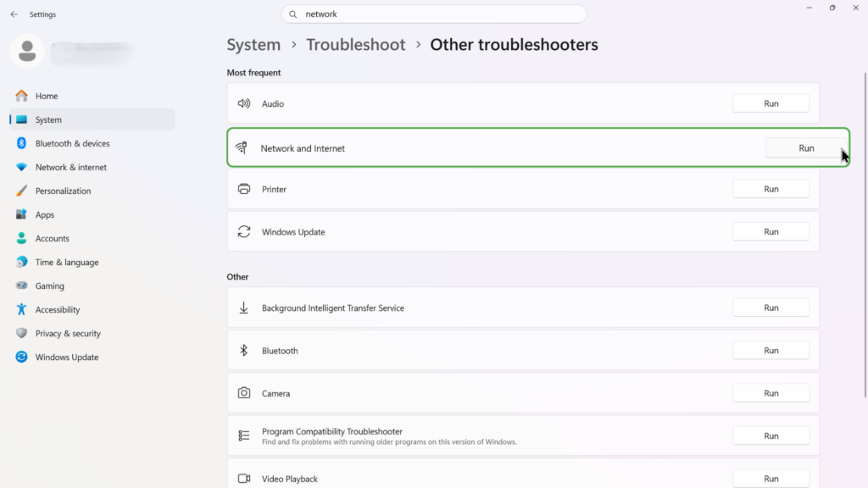Viewport: 868px width, 488px height.
Task: Click the Apps icon in sidebar
Action: pyautogui.click(x=21, y=214)
